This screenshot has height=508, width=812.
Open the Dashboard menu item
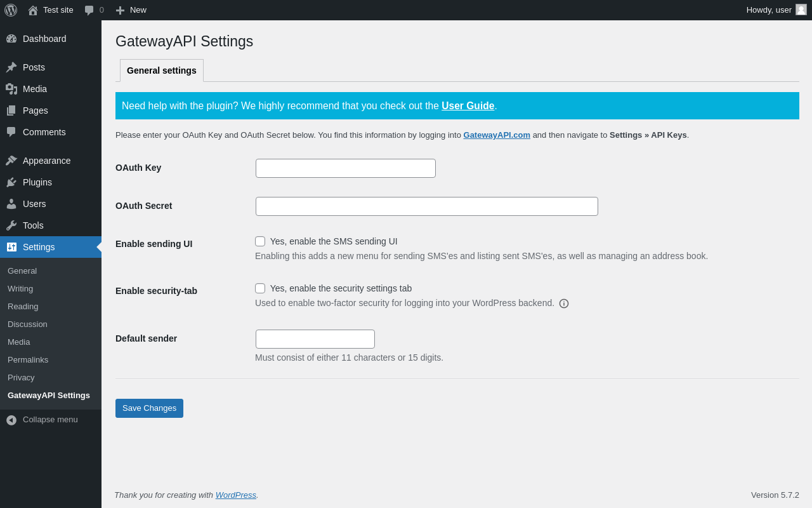click(x=51, y=39)
